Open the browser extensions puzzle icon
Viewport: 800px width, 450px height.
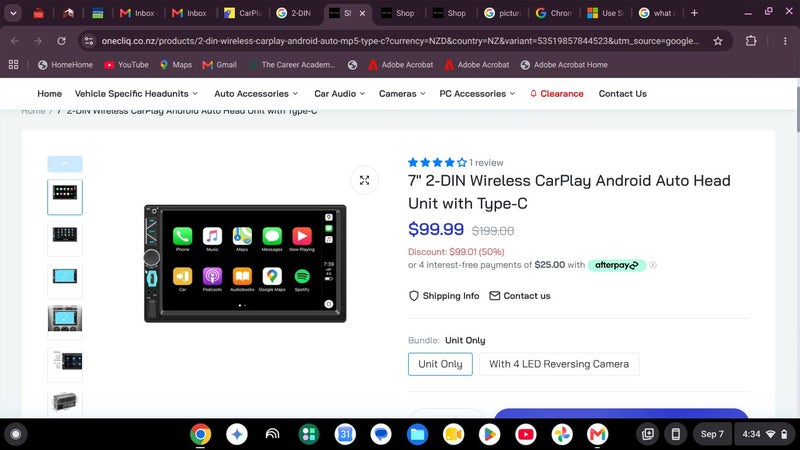pyautogui.click(x=751, y=41)
